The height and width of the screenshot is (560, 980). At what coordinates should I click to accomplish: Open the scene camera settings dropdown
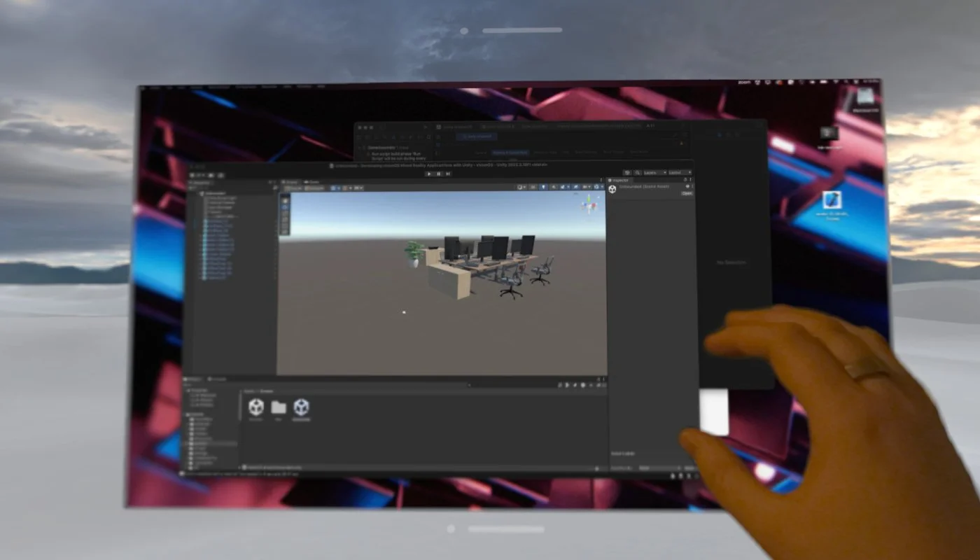click(x=586, y=188)
